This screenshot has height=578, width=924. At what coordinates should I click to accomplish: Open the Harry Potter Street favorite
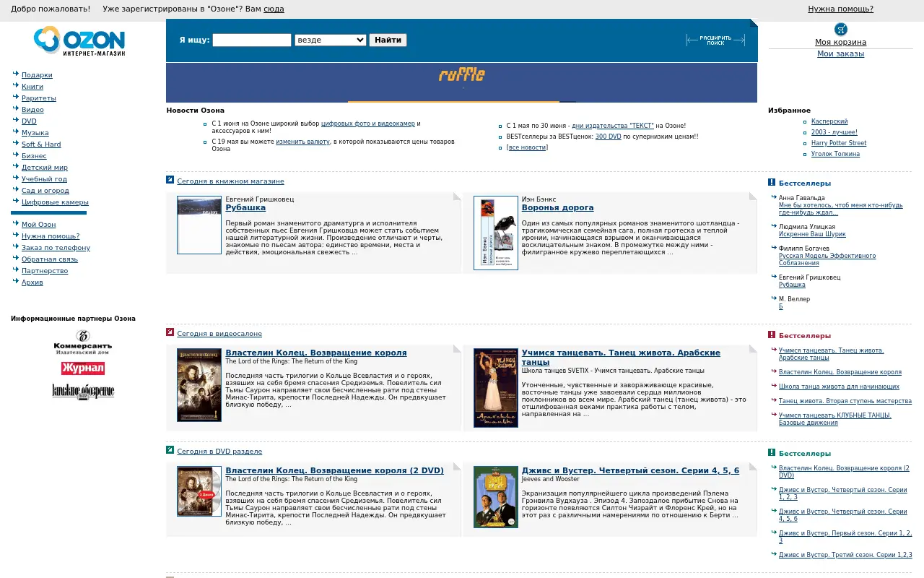pyautogui.click(x=839, y=143)
